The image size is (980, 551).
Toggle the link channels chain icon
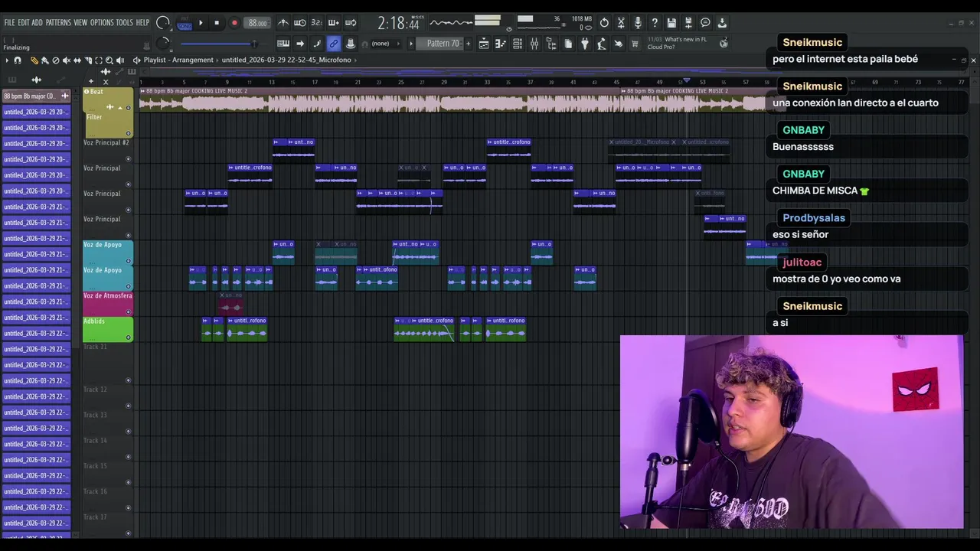(x=333, y=44)
